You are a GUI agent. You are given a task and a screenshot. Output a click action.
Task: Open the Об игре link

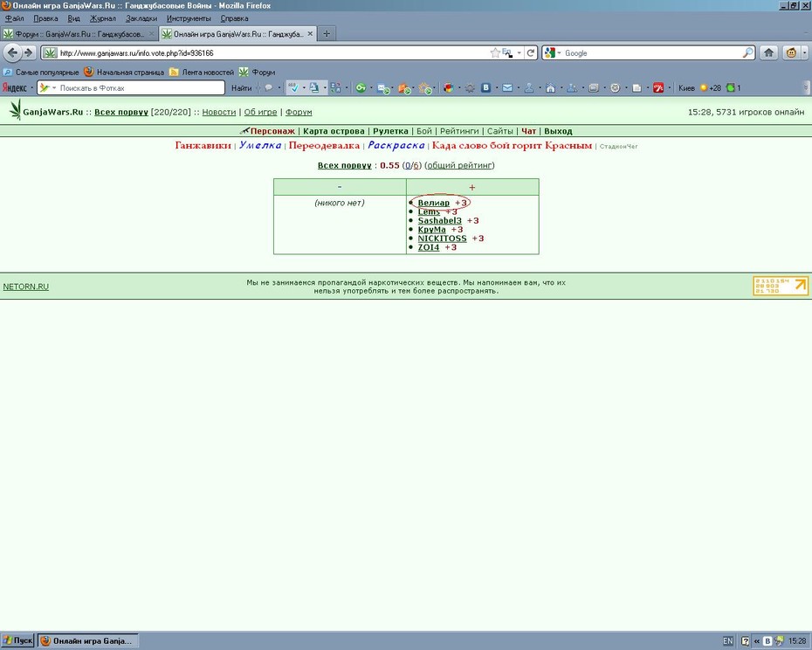coord(260,112)
